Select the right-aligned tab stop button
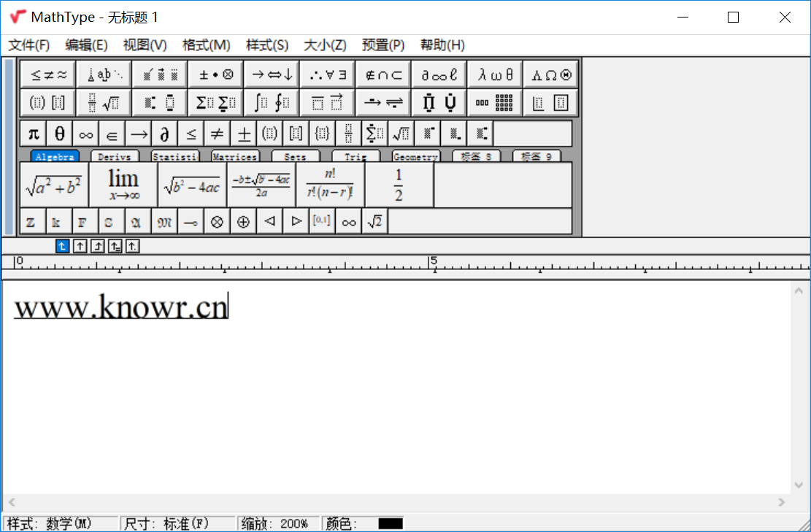 [x=97, y=246]
